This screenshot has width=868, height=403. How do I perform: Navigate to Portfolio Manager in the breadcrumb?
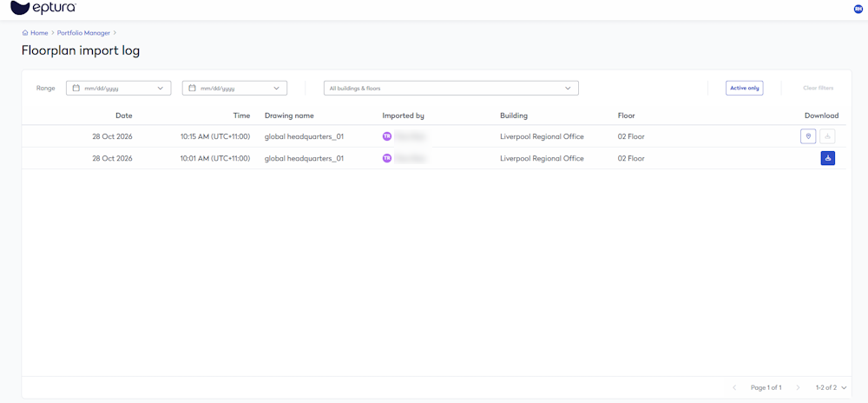click(83, 33)
